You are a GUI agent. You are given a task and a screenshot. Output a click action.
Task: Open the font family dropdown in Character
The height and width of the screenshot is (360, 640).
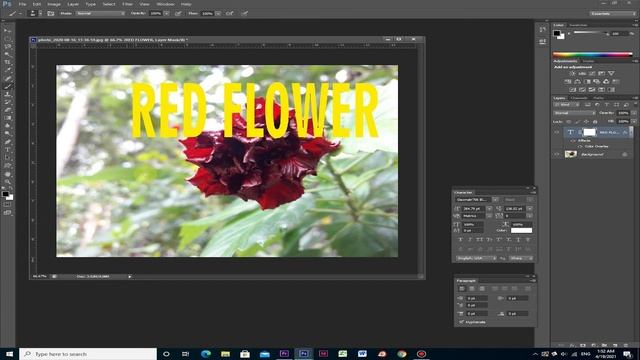[495, 200]
